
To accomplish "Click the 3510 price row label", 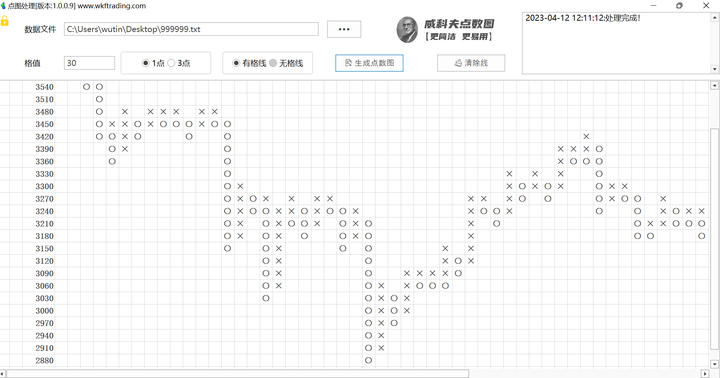I will coord(45,99).
